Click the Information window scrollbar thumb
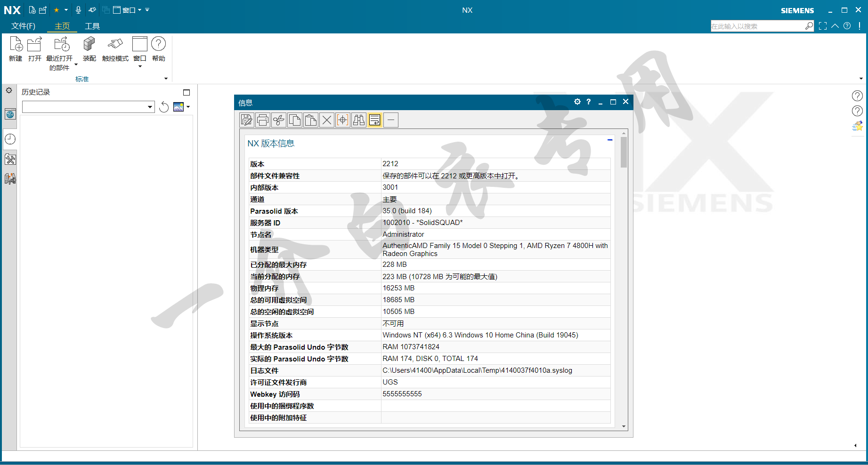The image size is (868, 465). coord(624,152)
